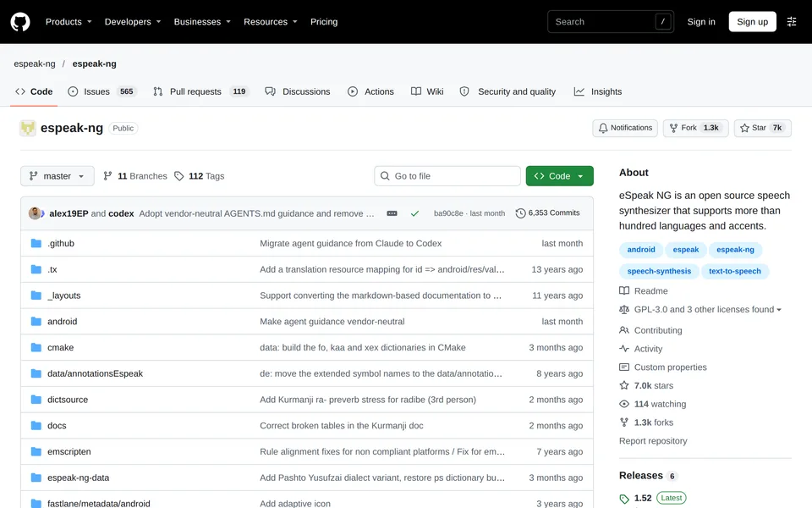Open the green Code dropdown button
The height and width of the screenshot is (508, 812).
[559, 176]
